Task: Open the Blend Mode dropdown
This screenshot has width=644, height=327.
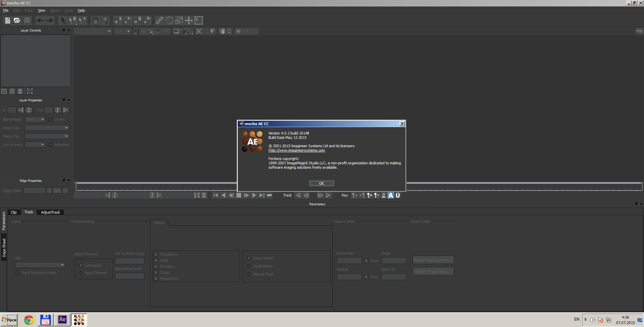Action: pos(35,119)
